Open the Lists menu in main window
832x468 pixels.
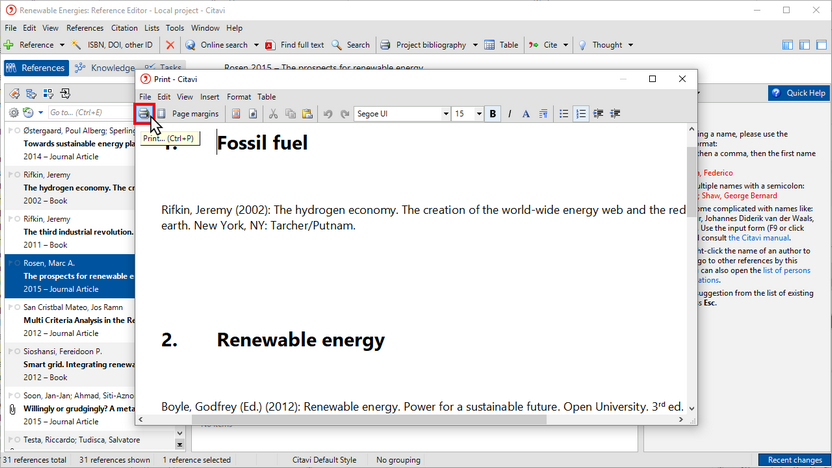pos(152,28)
